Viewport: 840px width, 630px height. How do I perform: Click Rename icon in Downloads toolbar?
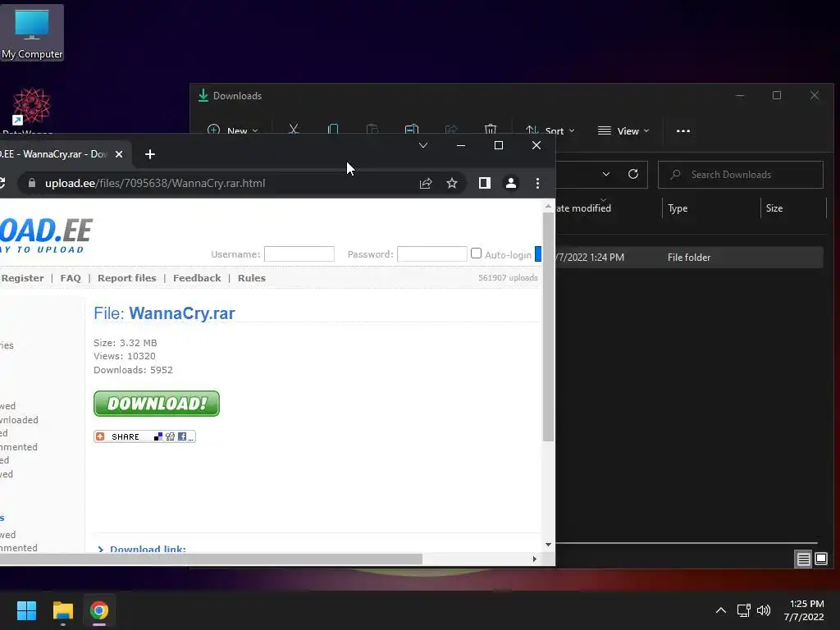tap(412, 129)
